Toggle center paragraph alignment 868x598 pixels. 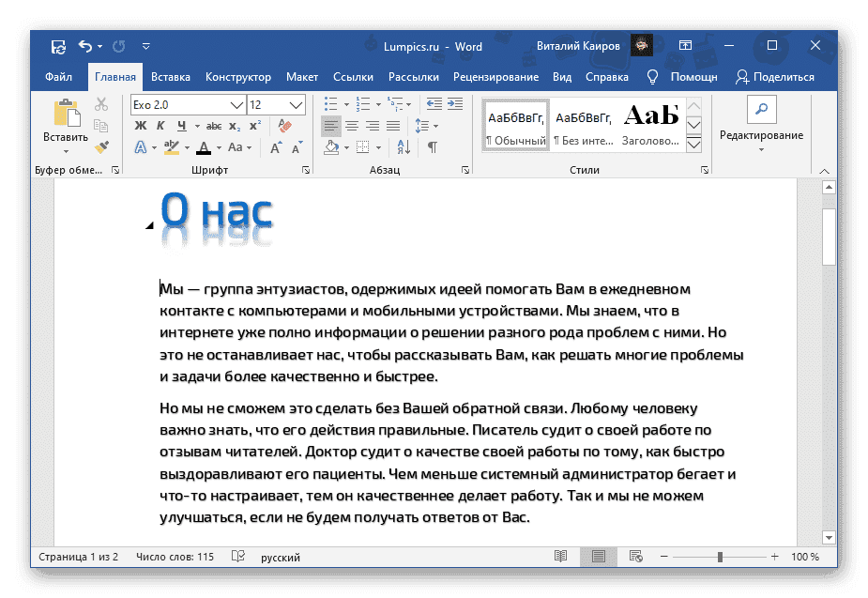[352, 127]
